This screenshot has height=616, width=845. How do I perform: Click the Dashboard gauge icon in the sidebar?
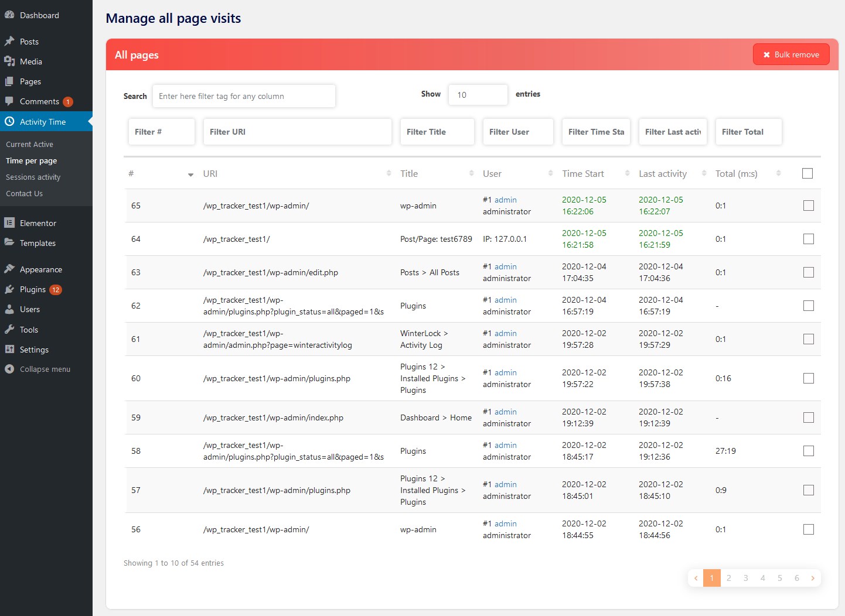[x=9, y=15]
